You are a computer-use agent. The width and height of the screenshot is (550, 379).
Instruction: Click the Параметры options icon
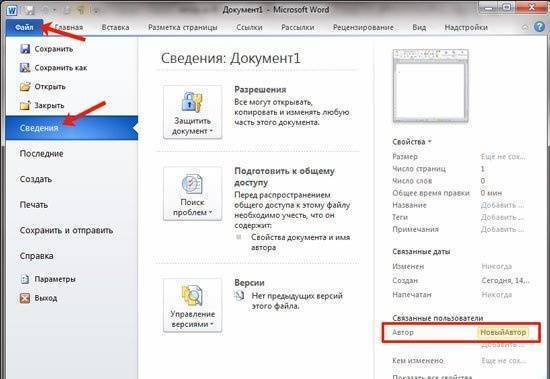(25, 279)
